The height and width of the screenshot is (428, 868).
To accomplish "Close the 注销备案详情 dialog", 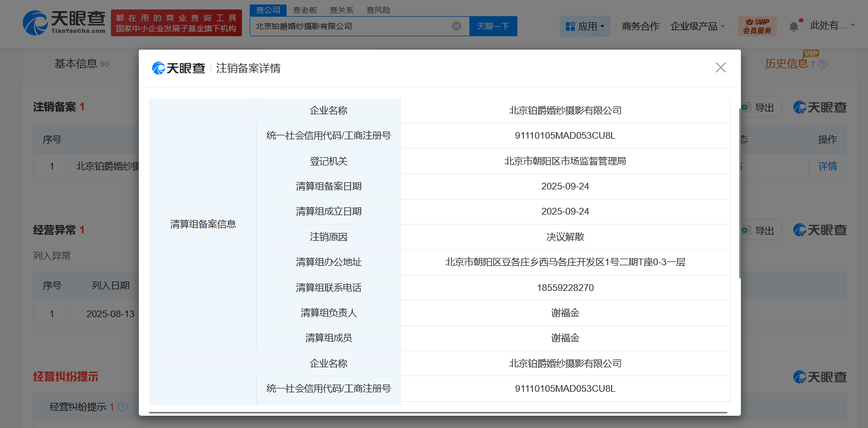I will [x=720, y=68].
